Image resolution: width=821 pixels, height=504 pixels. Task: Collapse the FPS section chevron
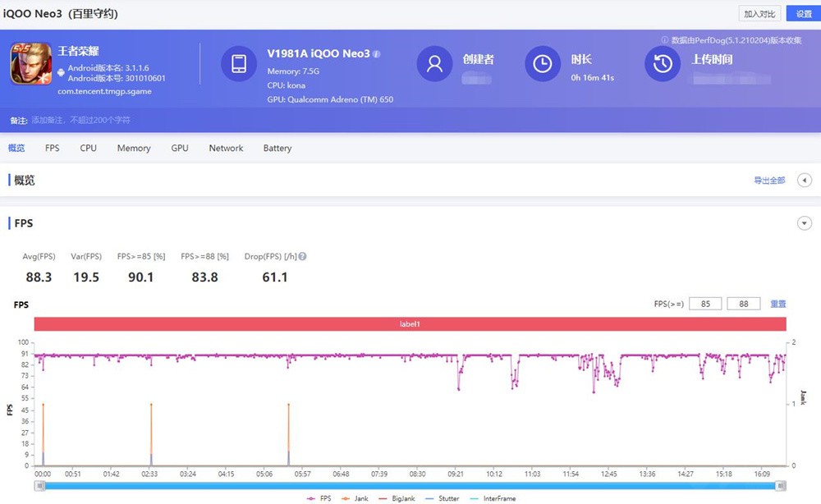805,223
